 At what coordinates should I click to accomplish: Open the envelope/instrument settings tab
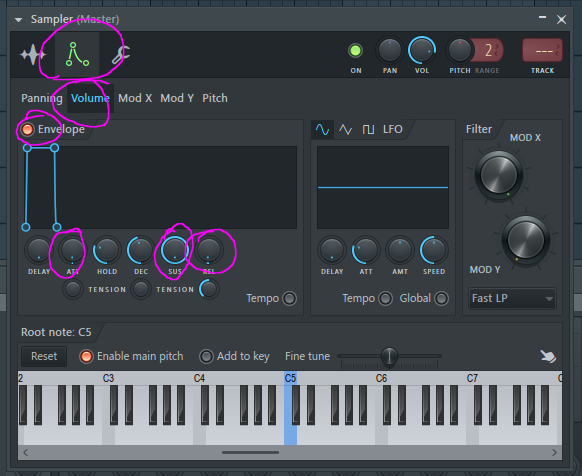[77, 54]
